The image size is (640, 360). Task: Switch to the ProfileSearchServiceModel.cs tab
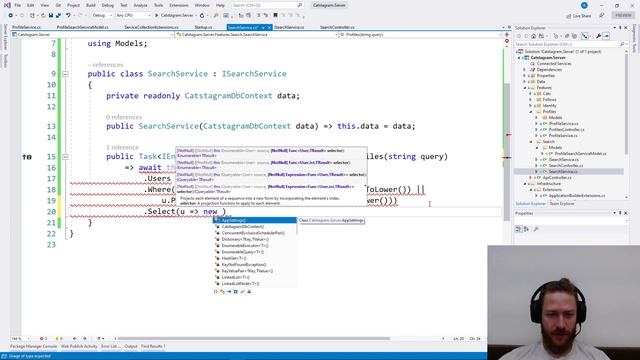point(82,27)
